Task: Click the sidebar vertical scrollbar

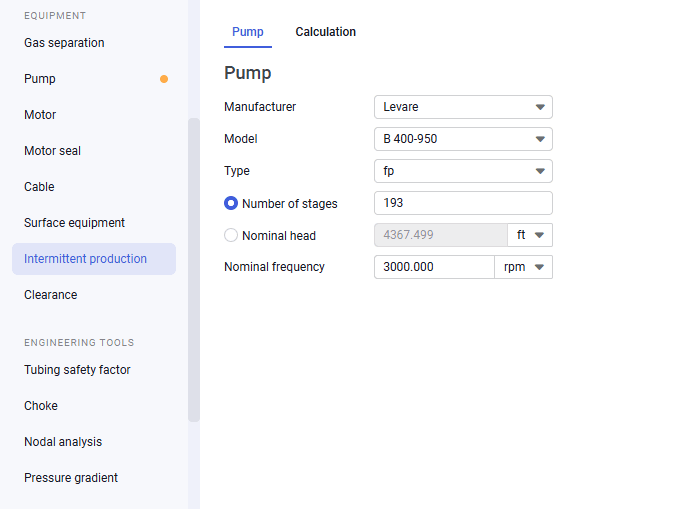Action: pos(194,270)
